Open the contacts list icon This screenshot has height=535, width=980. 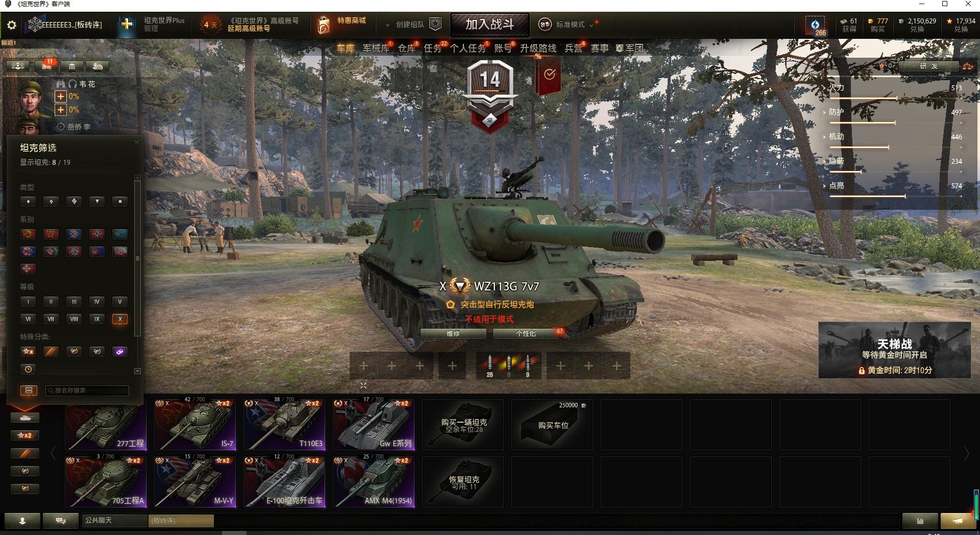point(22,521)
